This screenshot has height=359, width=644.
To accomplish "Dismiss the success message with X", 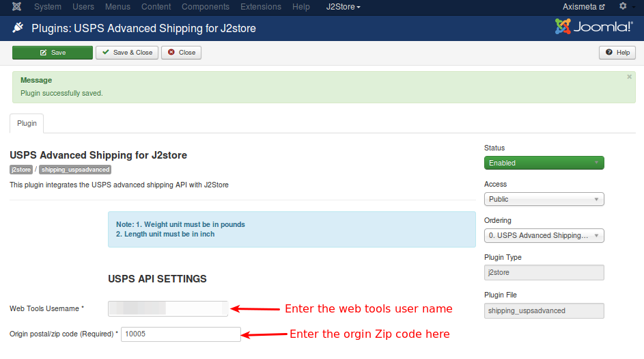I will 629,77.
